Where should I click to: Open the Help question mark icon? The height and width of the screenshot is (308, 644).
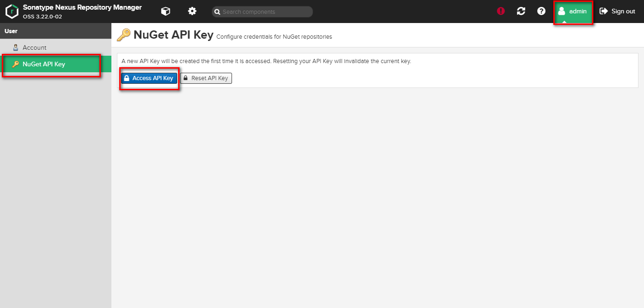point(541,11)
